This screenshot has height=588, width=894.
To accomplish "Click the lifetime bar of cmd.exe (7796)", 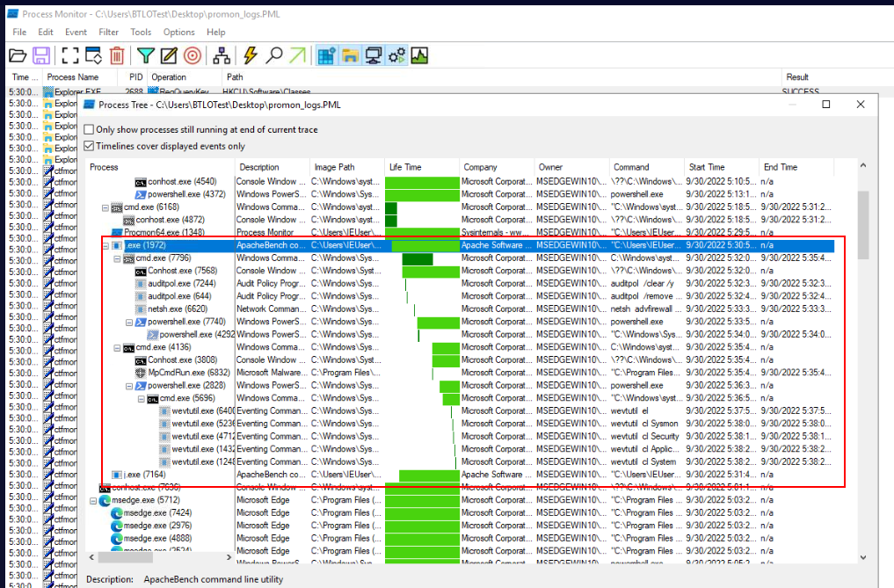I will pyautogui.click(x=418, y=259).
